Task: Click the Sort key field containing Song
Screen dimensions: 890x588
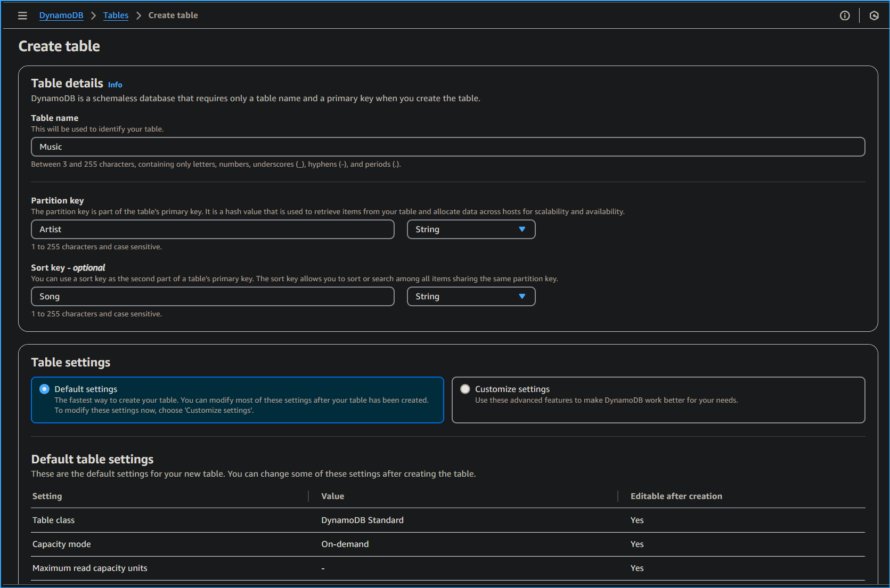Action: 213,296
